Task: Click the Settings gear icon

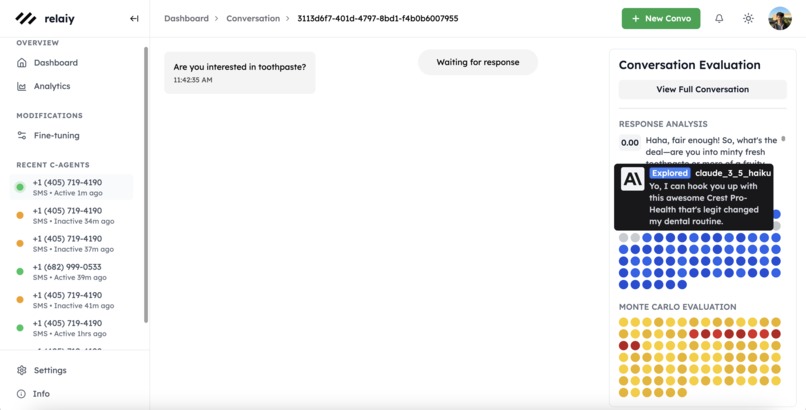Action: tap(22, 370)
